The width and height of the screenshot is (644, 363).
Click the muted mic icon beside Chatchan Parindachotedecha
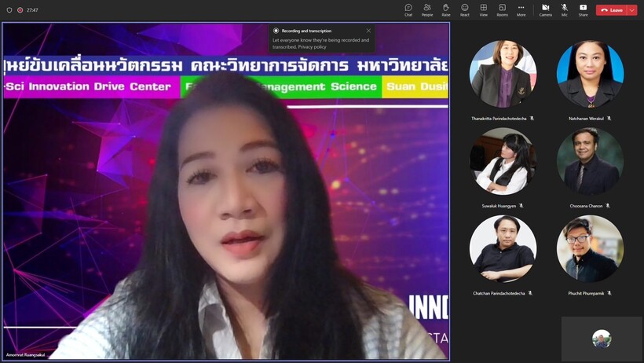point(530,294)
